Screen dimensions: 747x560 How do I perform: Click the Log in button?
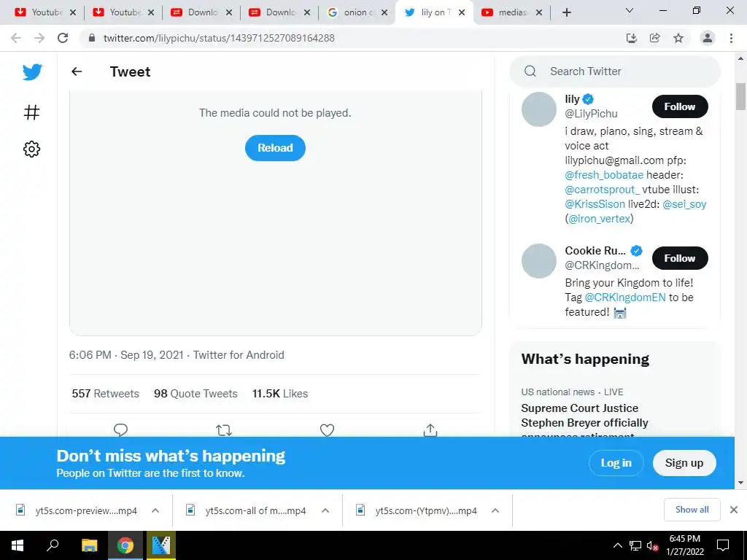[616, 463]
